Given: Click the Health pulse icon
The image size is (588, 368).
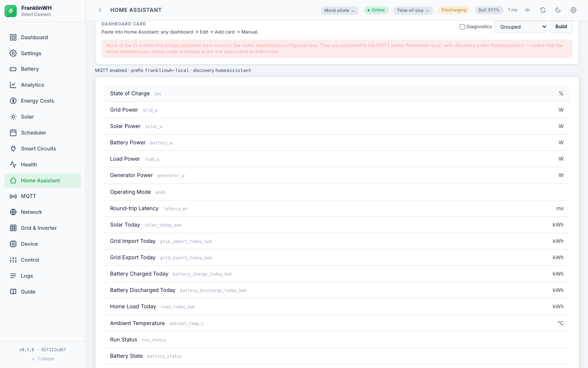Looking at the screenshot, I should 13,165.
